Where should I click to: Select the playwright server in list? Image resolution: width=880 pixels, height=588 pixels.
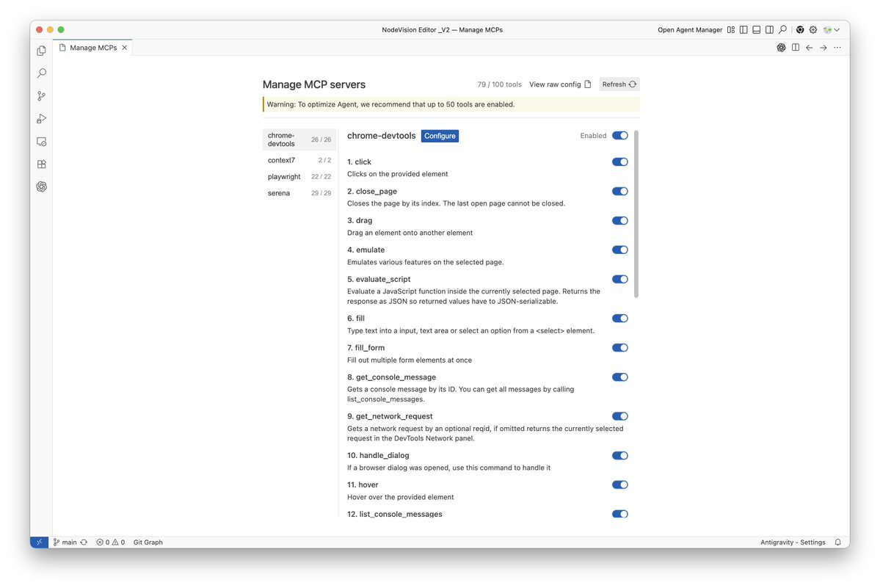point(284,177)
